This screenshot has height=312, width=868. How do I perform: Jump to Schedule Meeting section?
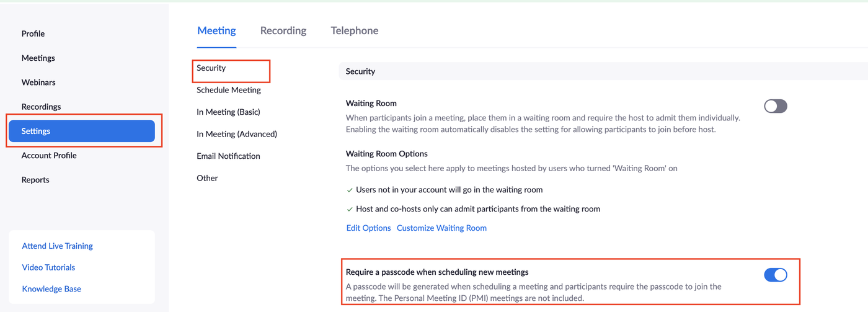tap(229, 90)
